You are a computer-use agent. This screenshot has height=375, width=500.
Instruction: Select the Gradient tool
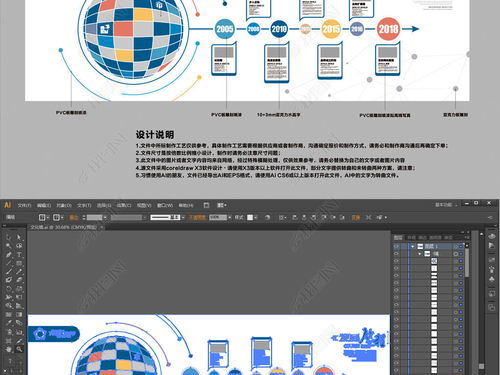(19, 314)
